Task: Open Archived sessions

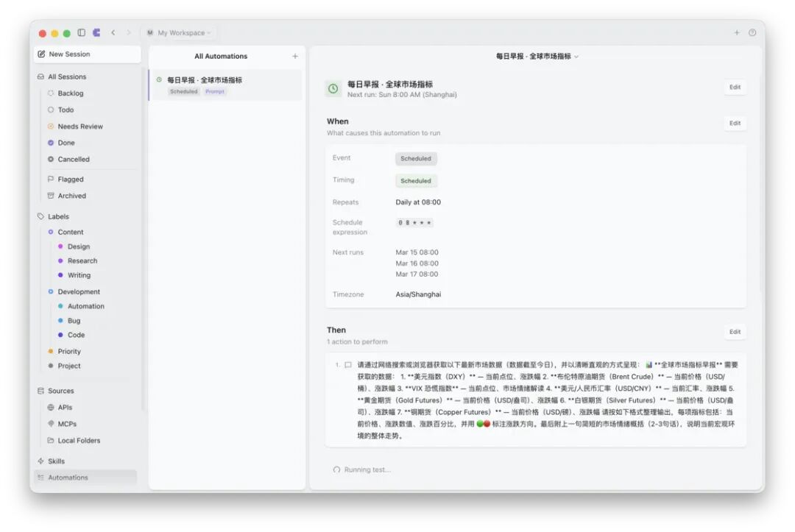Action: (x=71, y=196)
